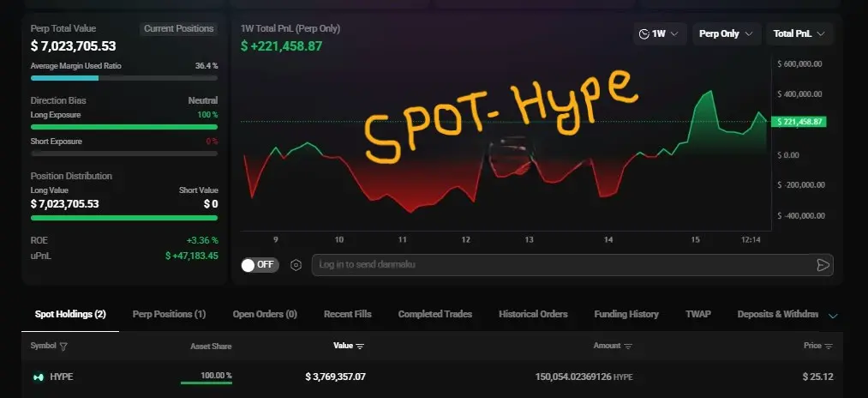Toggle the danmaku OFF switch

tap(260, 265)
